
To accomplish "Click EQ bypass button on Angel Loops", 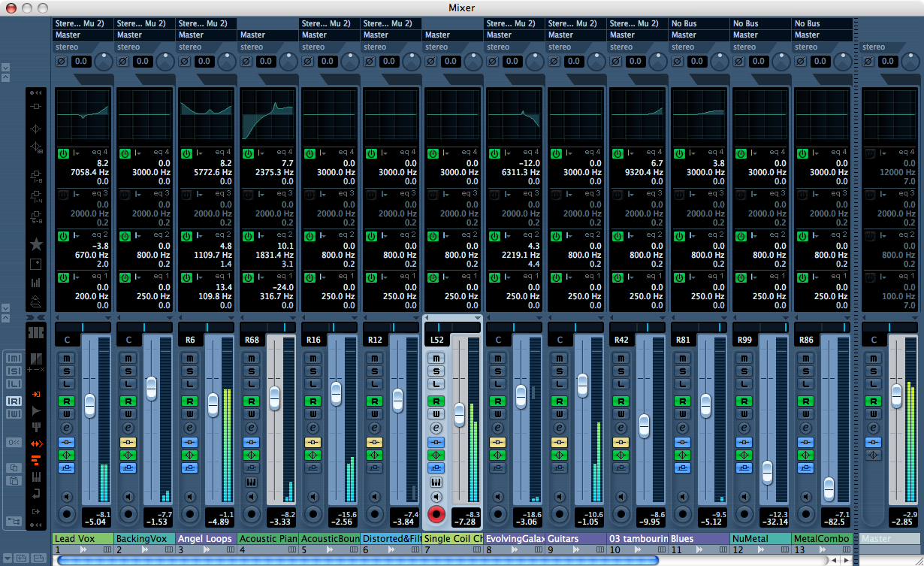I will click(189, 455).
